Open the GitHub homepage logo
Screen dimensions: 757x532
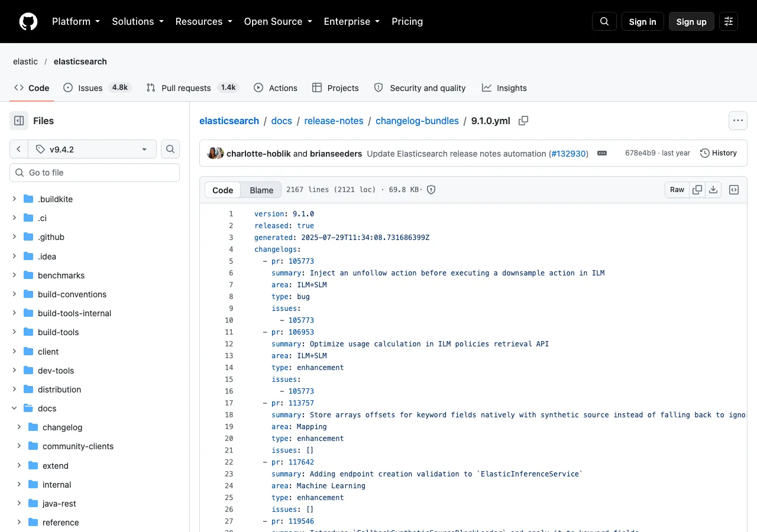[x=28, y=21]
